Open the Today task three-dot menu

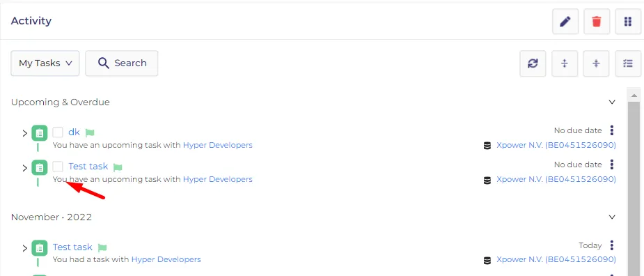pos(611,245)
